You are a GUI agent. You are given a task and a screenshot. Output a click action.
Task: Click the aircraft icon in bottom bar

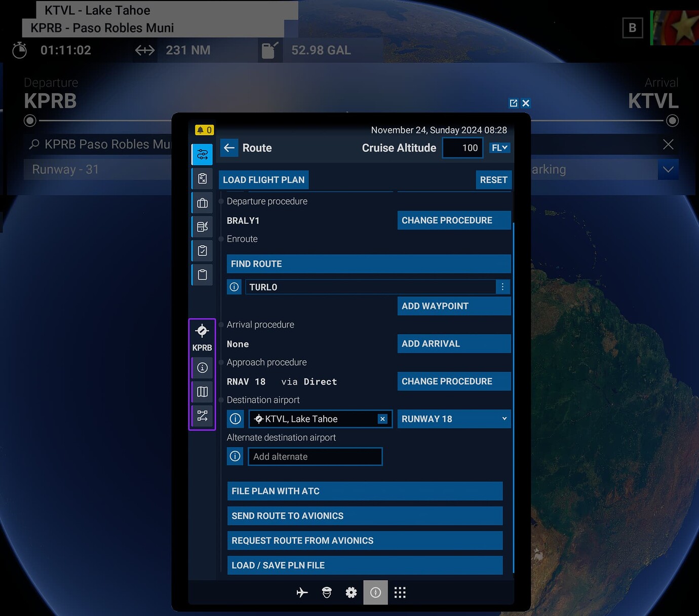point(302,592)
